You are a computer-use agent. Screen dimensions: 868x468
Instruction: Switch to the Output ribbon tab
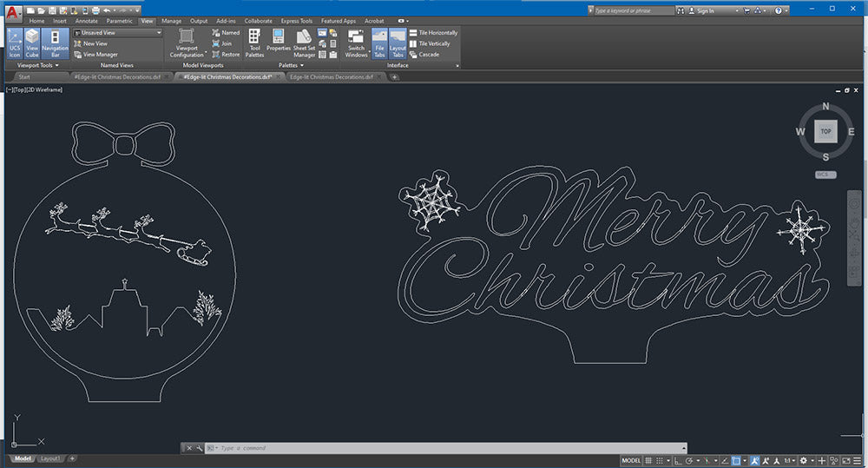click(x=199, y=21)
